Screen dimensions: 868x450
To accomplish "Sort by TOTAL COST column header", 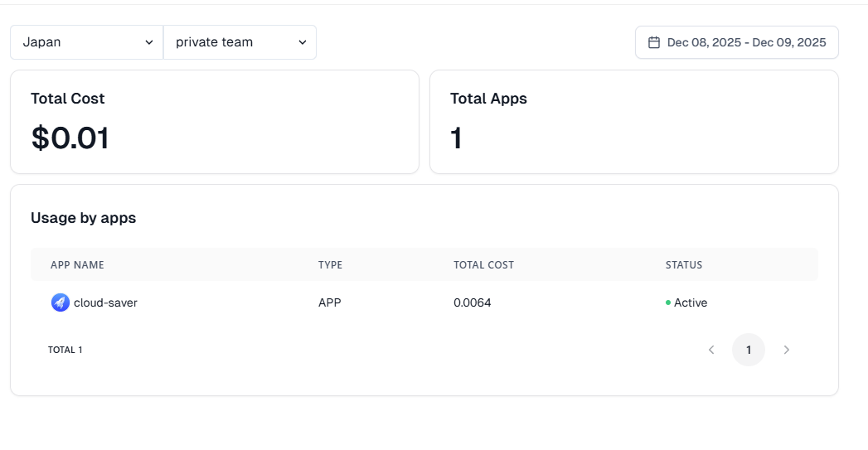I will coord(483,265).
